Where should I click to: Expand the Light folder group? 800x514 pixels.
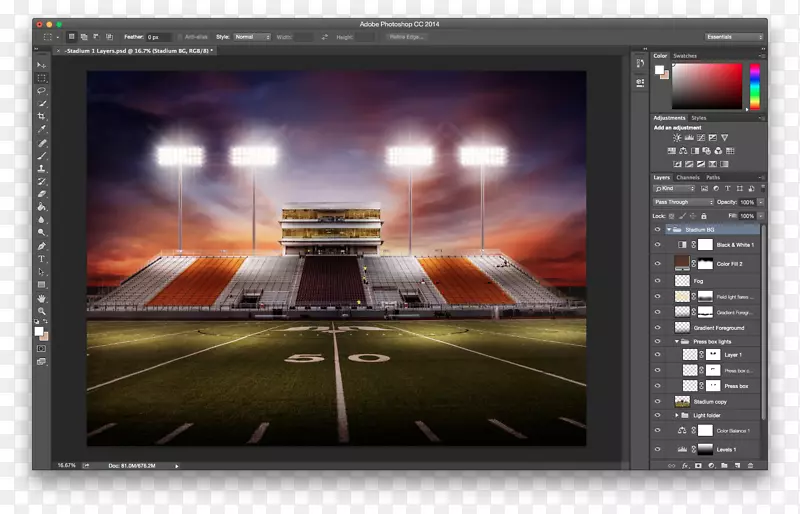tap(677, 415)
